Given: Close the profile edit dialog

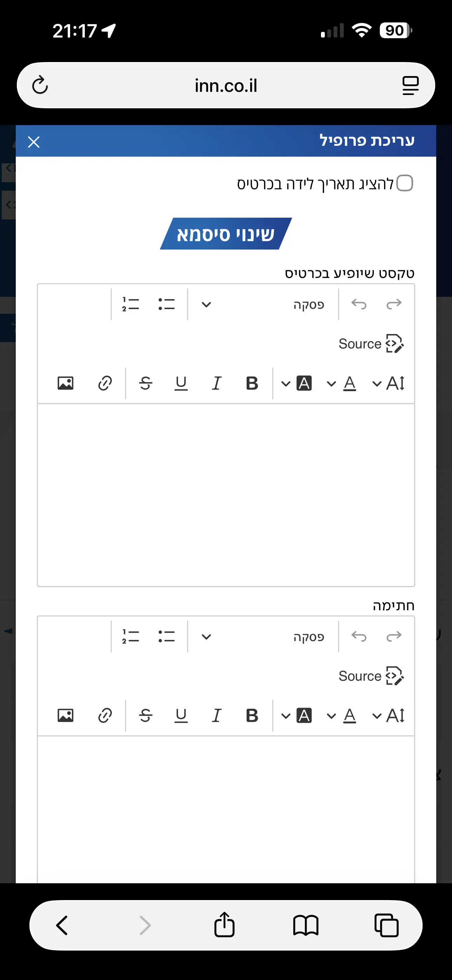Looking at the screenshot, I should pyautogui.click(x=34, y=142).
